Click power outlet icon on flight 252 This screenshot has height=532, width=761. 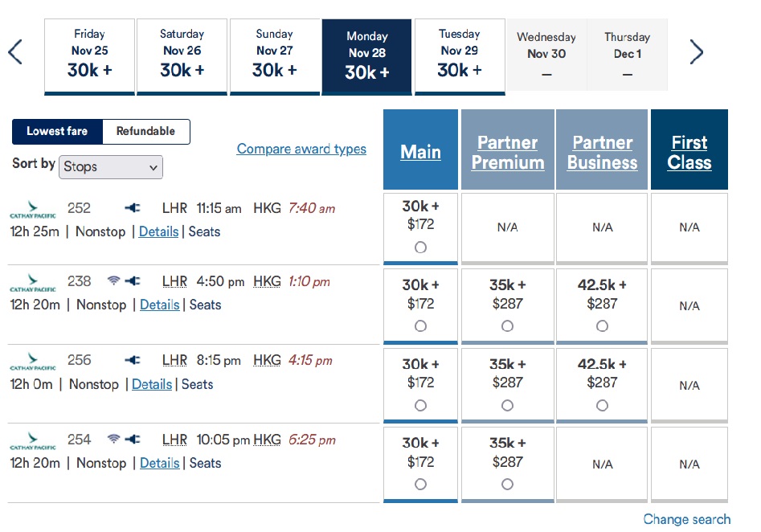[133, 208]
